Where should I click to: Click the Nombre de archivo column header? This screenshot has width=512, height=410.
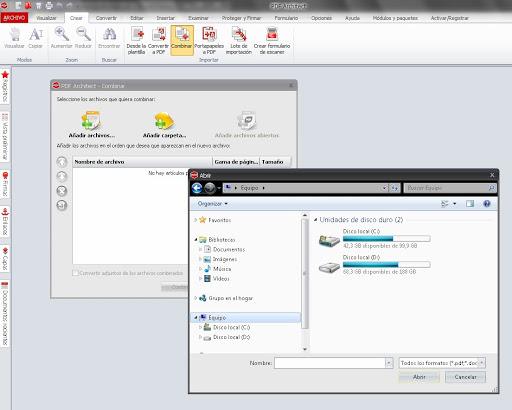pyautogui.click(x=142, y=162)
